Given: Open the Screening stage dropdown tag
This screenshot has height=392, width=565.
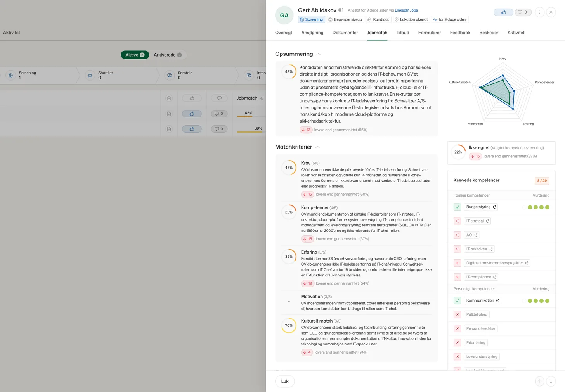Looking at the screenshot, I should tap(312, 19).
